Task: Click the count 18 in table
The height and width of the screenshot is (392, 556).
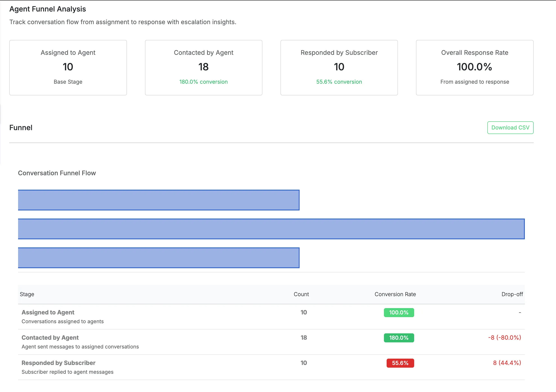Action: (x=304, y=338)
